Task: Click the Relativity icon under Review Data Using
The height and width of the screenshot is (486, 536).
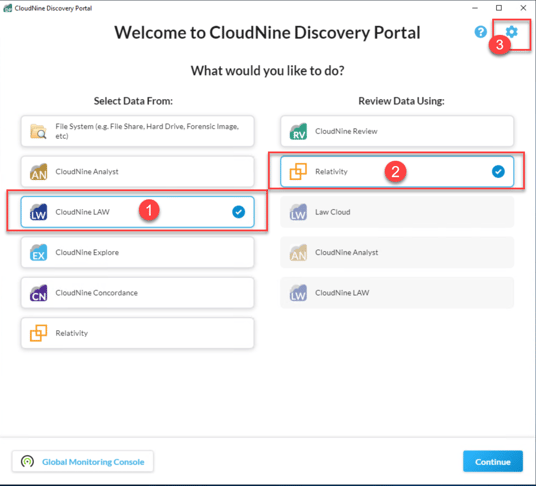Action: click(298, 172)
